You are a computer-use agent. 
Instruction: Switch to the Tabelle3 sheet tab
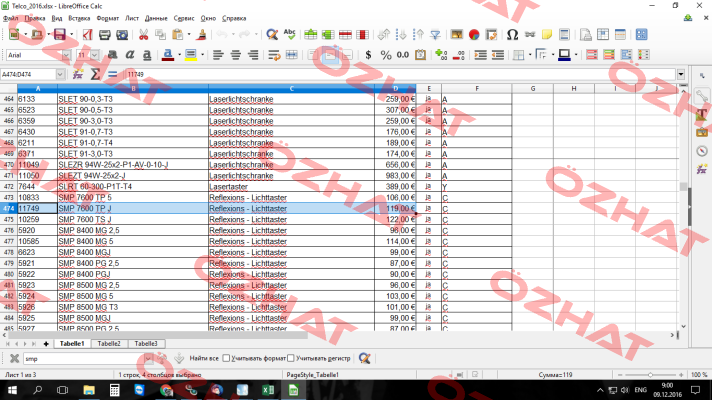(146, 344)
